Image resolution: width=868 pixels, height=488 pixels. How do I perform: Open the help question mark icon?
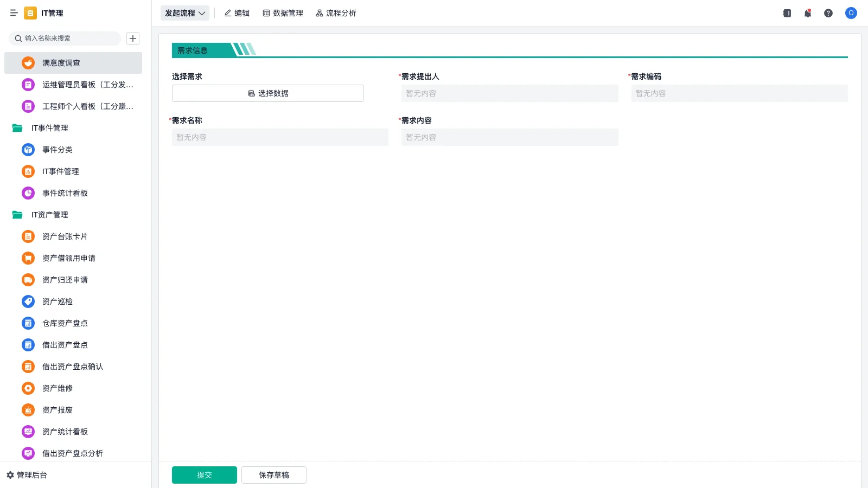pos(828,13)
